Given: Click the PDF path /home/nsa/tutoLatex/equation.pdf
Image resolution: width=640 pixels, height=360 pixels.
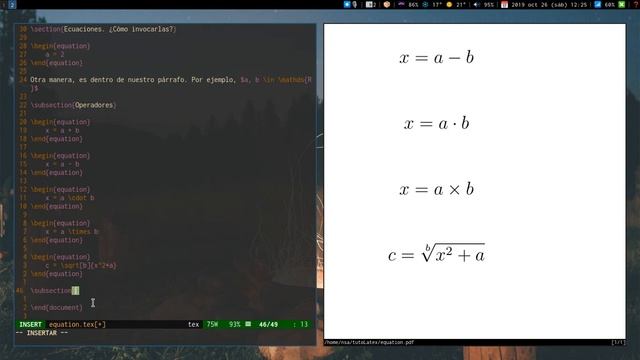Looking at the screenshot, I should (x=369, y=342).
